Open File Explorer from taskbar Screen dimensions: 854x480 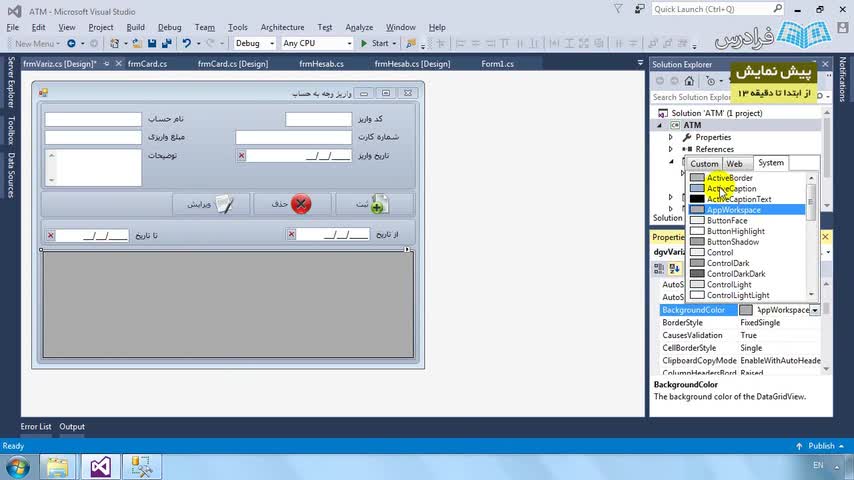[x=57, y=467]
